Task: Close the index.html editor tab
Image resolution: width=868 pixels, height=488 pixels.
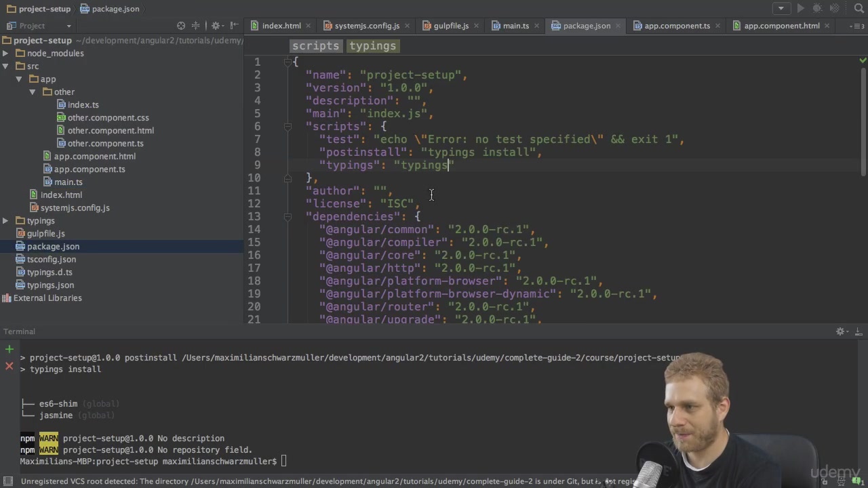Action: [x=308, y=26]
